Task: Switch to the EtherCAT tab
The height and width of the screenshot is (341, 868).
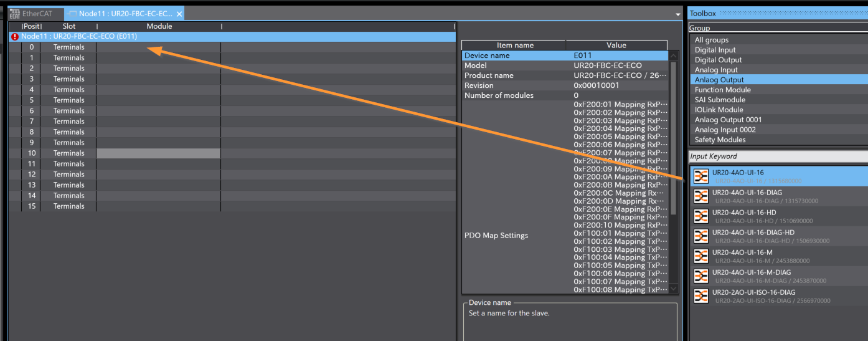Action: pyautogui.click(x=35, y=14)
